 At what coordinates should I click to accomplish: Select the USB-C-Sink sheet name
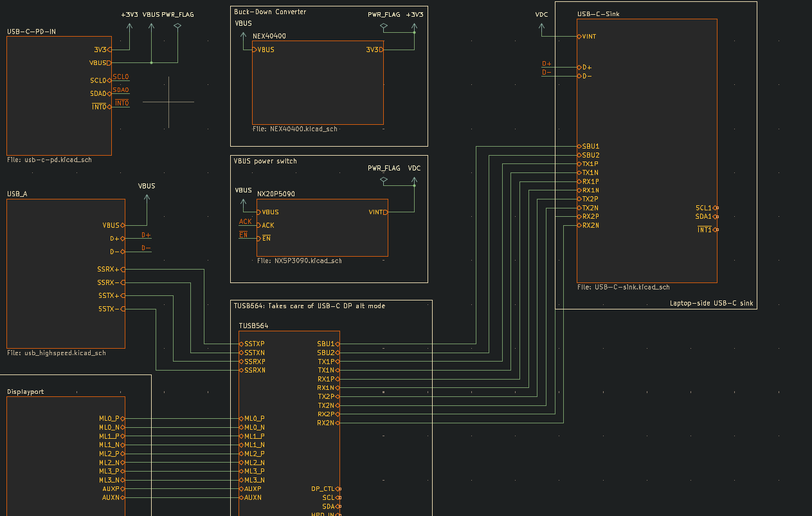[x=599, y=14]
